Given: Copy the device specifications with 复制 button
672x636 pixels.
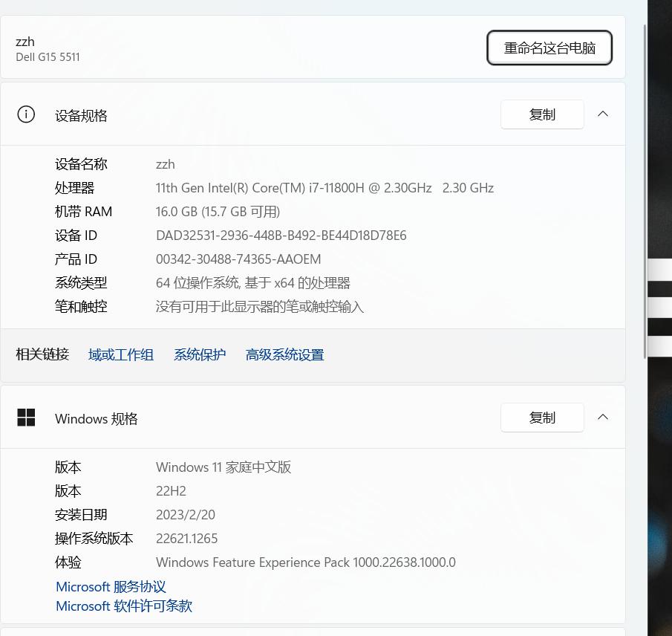Looking at the screenshot, I should point(542,114).
